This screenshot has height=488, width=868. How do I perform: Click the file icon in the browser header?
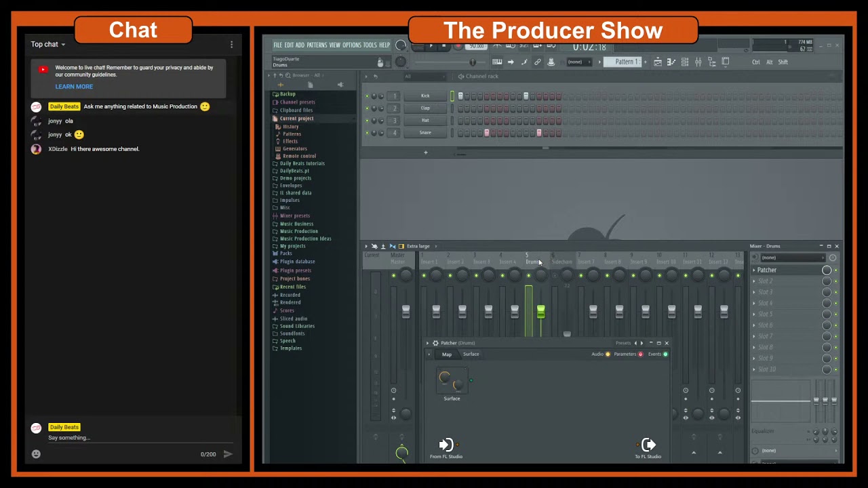click(310, 85)
